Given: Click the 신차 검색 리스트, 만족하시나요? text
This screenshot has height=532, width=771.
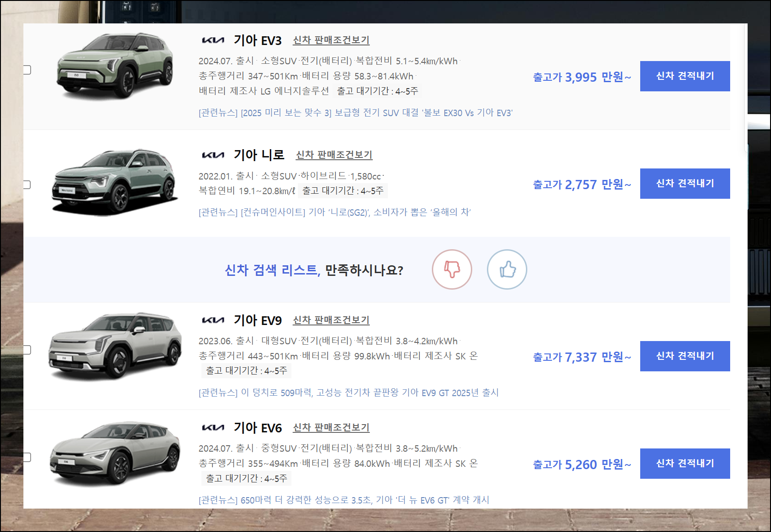Looking at the screenshot, I should 314,270.
